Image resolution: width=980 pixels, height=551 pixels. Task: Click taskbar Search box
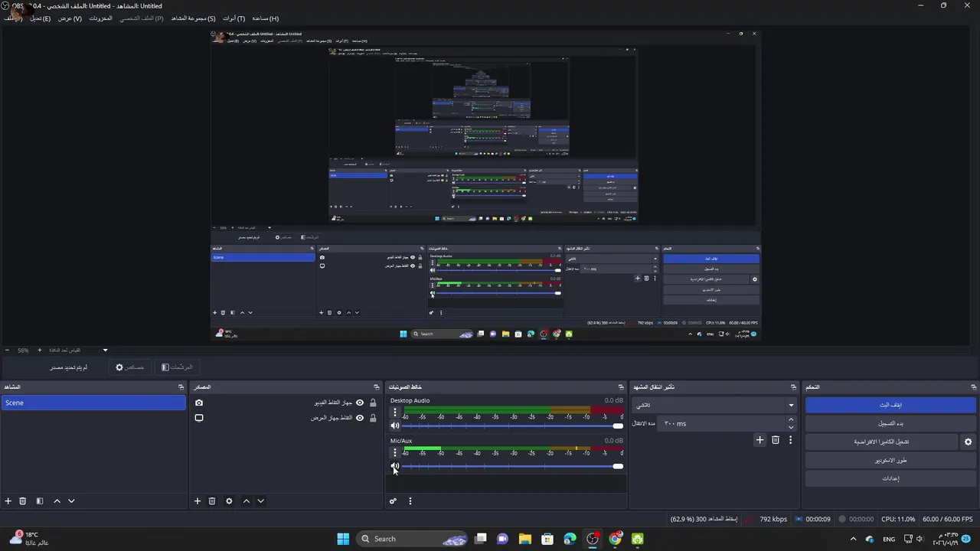click(x=413, y=539)
